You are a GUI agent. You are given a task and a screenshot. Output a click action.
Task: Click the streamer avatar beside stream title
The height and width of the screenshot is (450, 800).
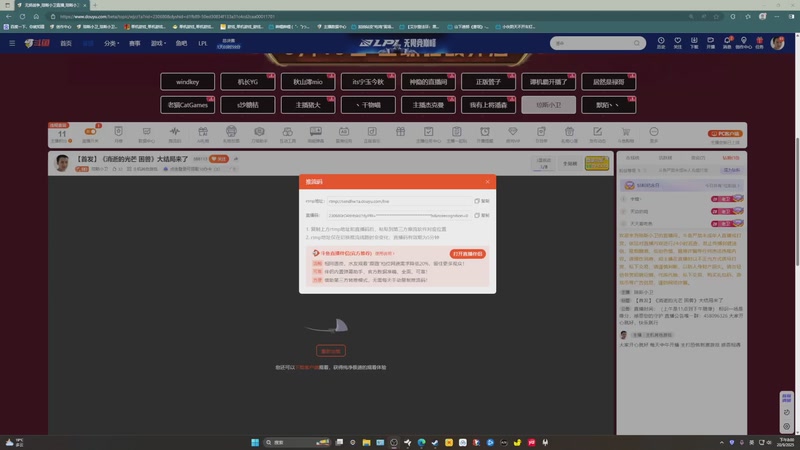click(62, 163)
